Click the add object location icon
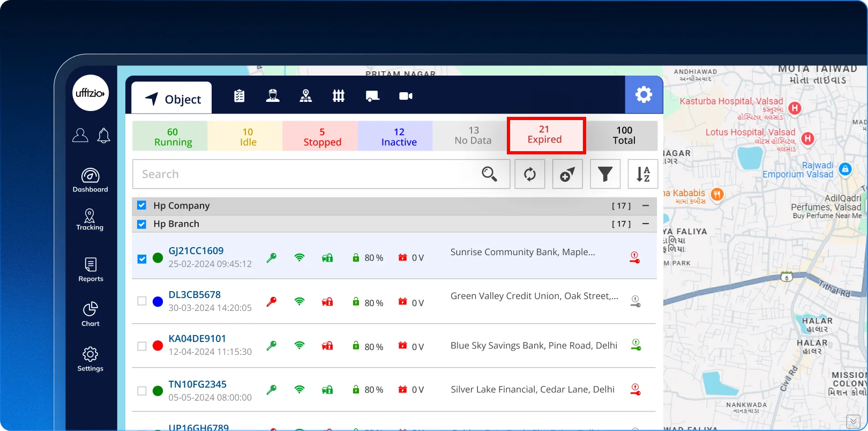This screenshot has width=868, height=431. coord(567,174)
